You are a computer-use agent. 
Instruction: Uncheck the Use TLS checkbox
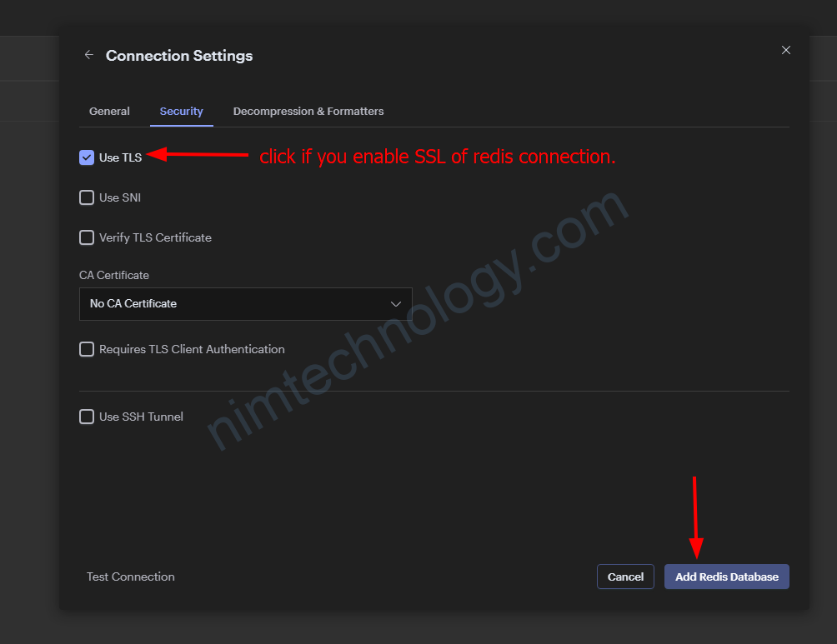(x=87, y=157)
